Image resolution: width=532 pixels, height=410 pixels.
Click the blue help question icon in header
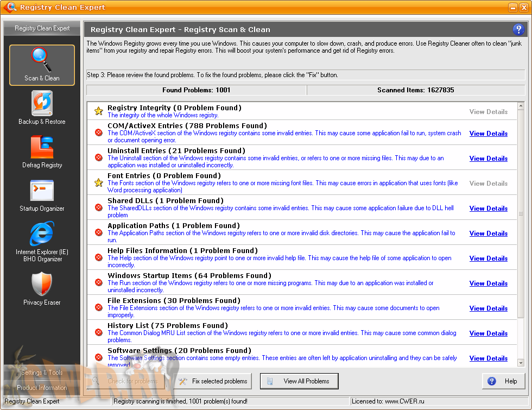click(517, 30)
